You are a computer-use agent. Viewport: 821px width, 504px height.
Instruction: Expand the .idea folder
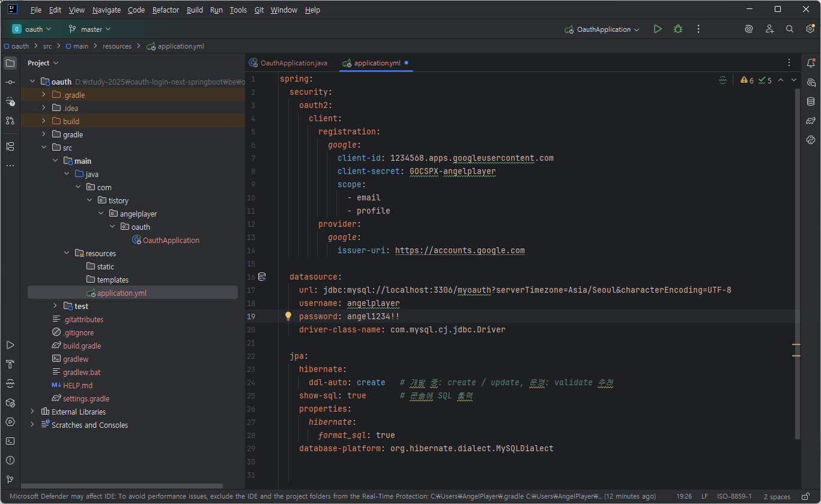pyautogui.click(x=43, y=108)
